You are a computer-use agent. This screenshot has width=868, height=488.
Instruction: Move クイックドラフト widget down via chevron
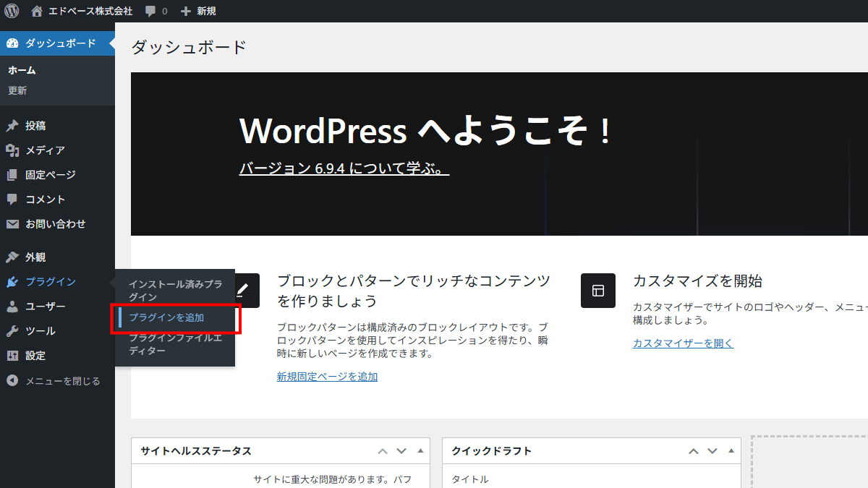[x=712, y=450]
